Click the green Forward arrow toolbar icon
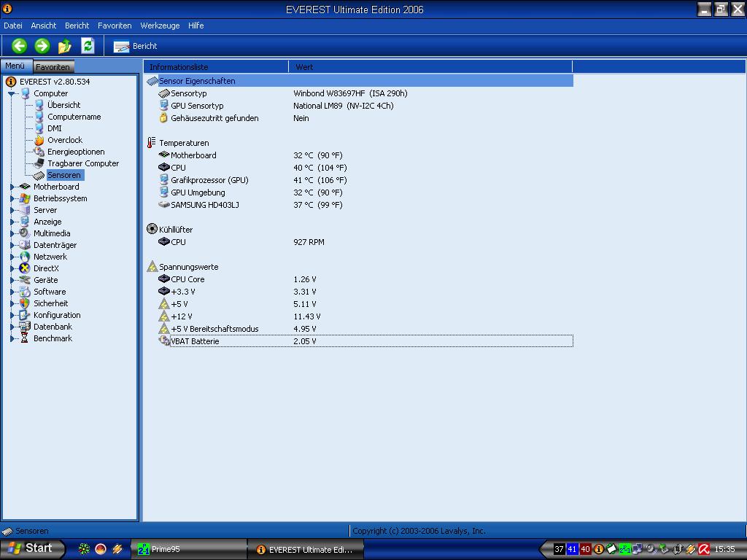 [x=42, y=46]
